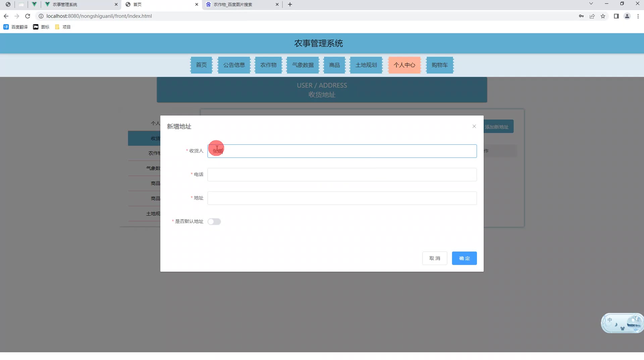Open the browser profile avatar
The width and height of the screenshot is (644, 360).
[627, 16]
